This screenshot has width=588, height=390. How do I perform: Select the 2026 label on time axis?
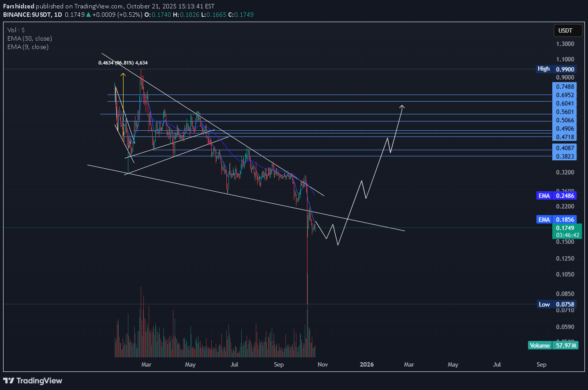click(x=367, y=364)
